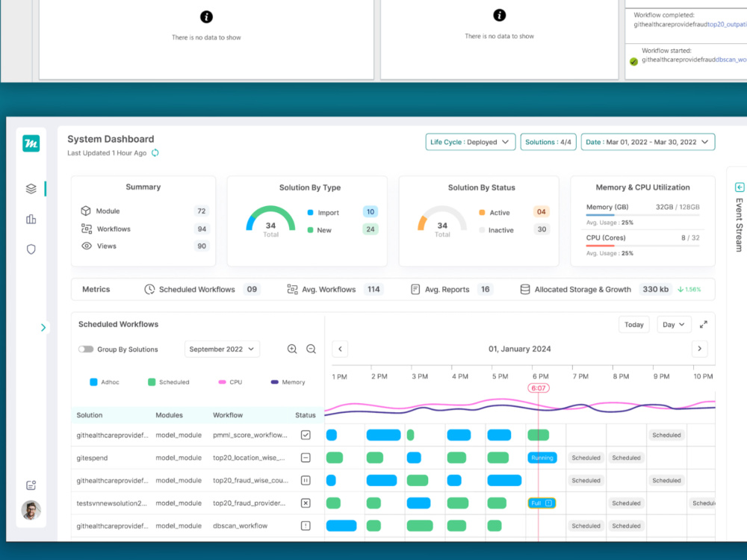This screenshot has height=560, width=747.
Task: Go to previous day in timeline
Action: 340,349
